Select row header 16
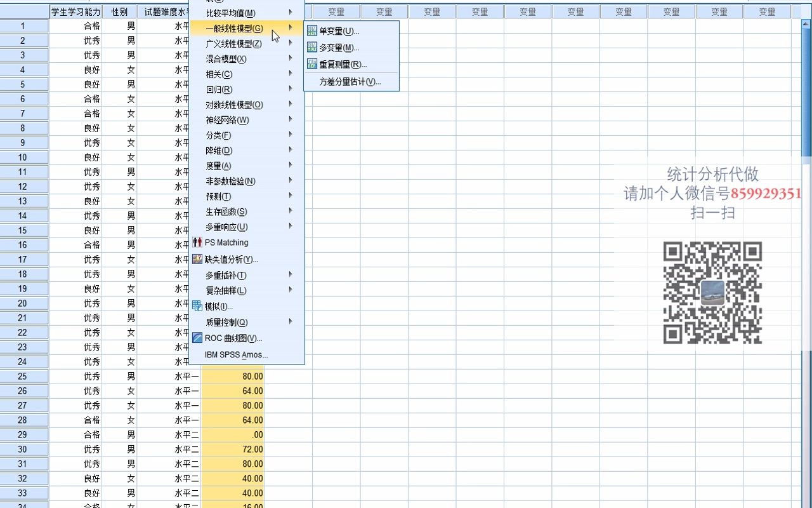Viewport: 812px width, 508px height. tap(23, 244)
